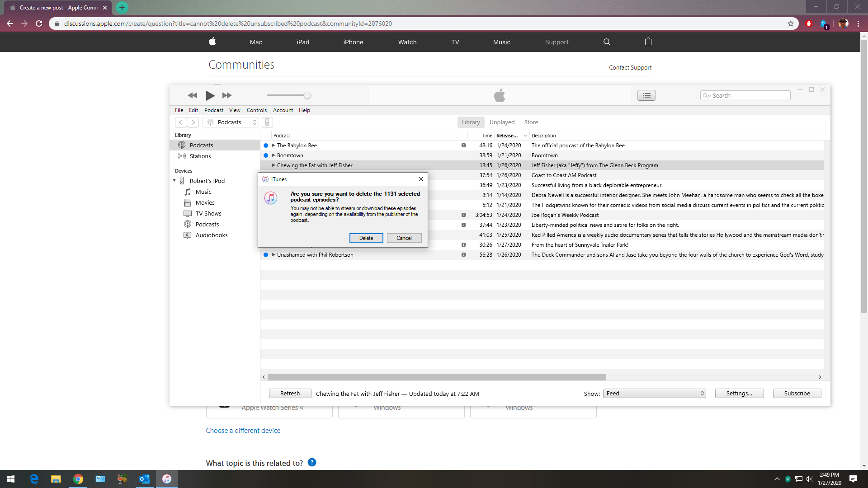
Task: Select Stations in the Library sidebar
Action: click(200, 156)
